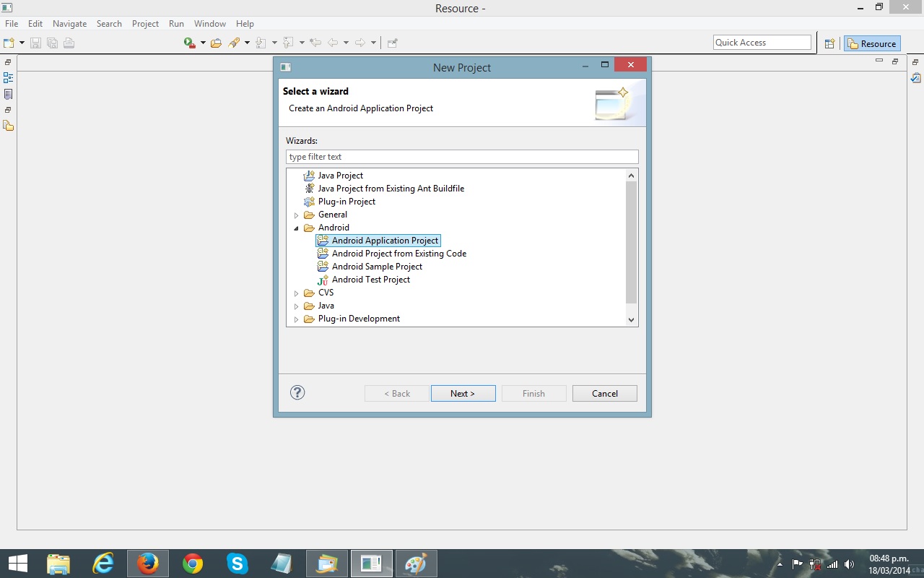
Task: Click the Pin Editor toolbar icon
Action: [x=393, y=43]
